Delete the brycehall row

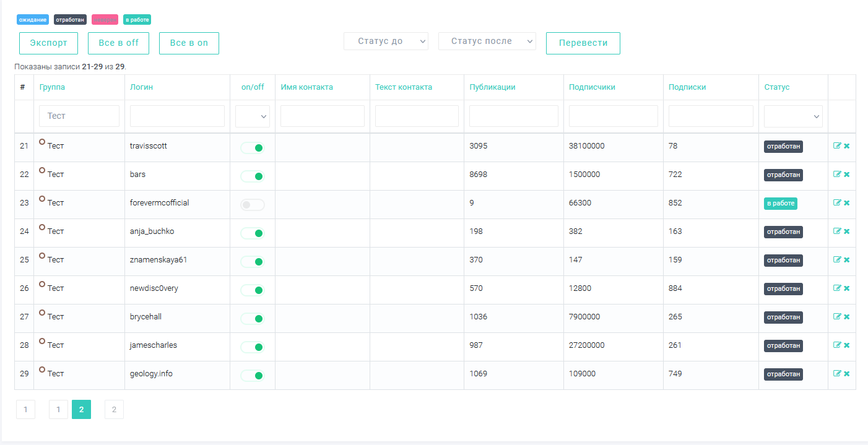(846, 317)
